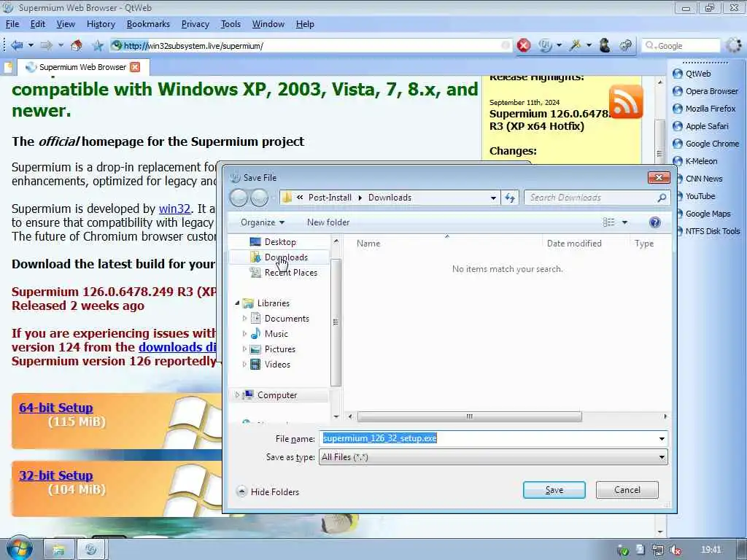The image size is (747, 560).
Task: Open the tools wand dropdown arrow
Action: coord(589,45)
